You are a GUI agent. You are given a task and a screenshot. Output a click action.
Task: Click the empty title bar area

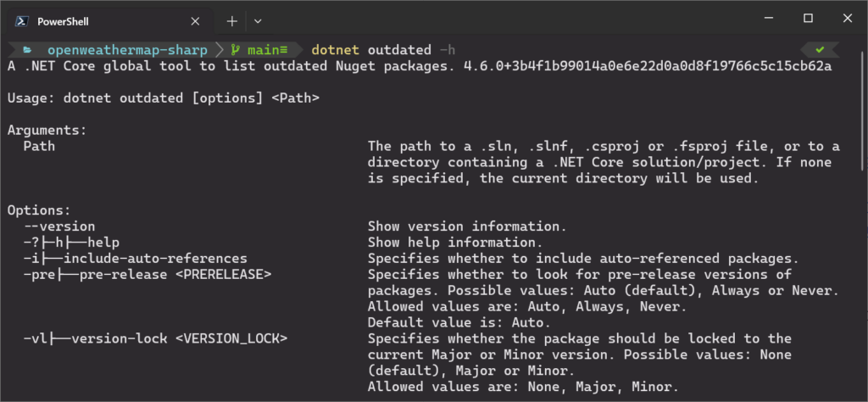click(509, 19)
